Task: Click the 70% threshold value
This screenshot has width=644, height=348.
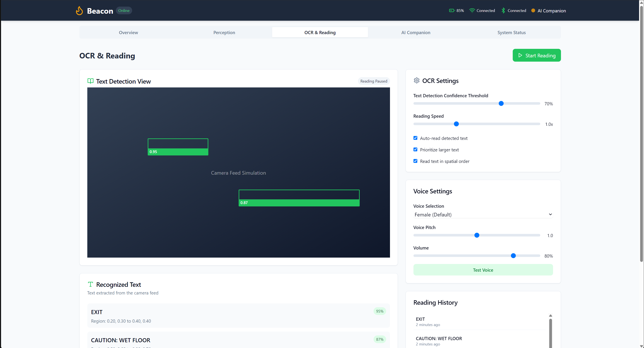Action: [549, 104]
